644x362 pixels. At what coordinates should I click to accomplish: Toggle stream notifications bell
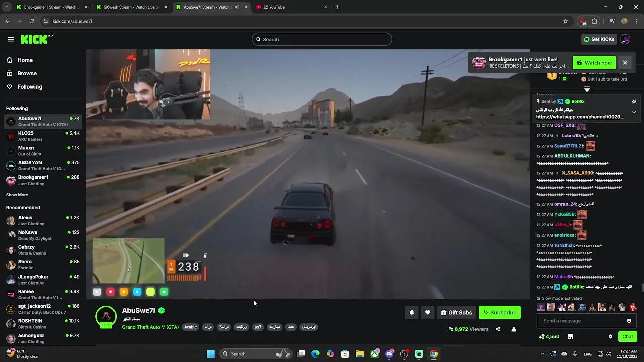click(x=412, y=313)
